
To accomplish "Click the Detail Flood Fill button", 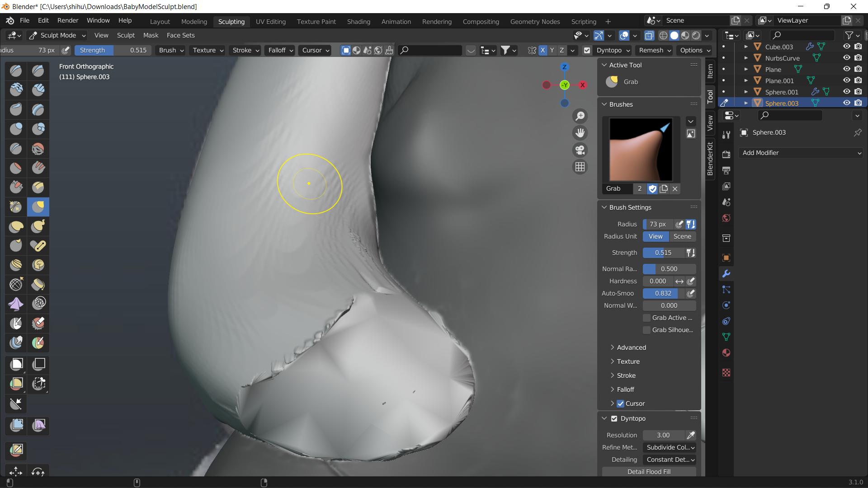I will (648, 471).
